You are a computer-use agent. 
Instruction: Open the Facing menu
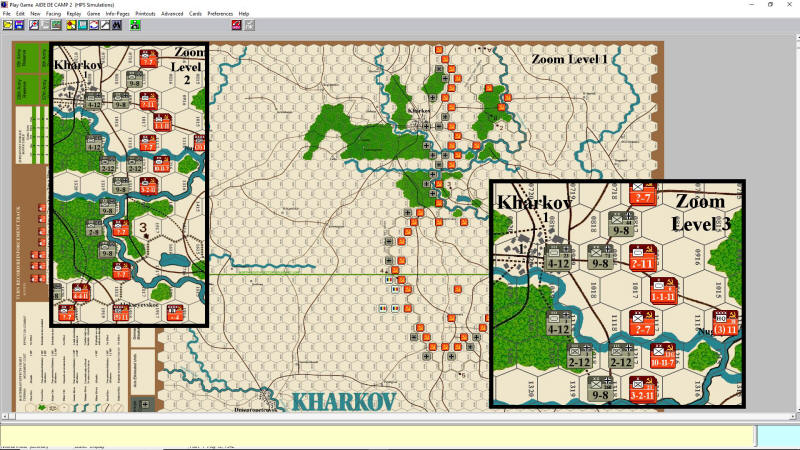tap(55, 13)
